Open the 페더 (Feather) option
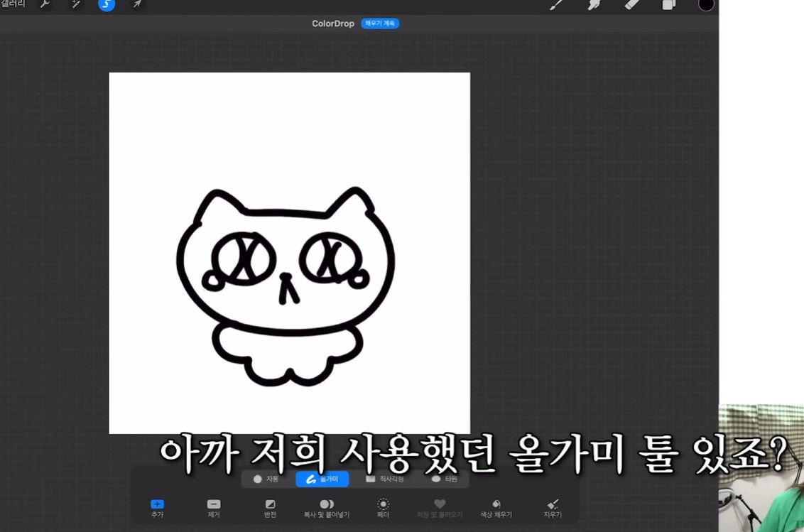The image size is (804, 532). point(382,506)
